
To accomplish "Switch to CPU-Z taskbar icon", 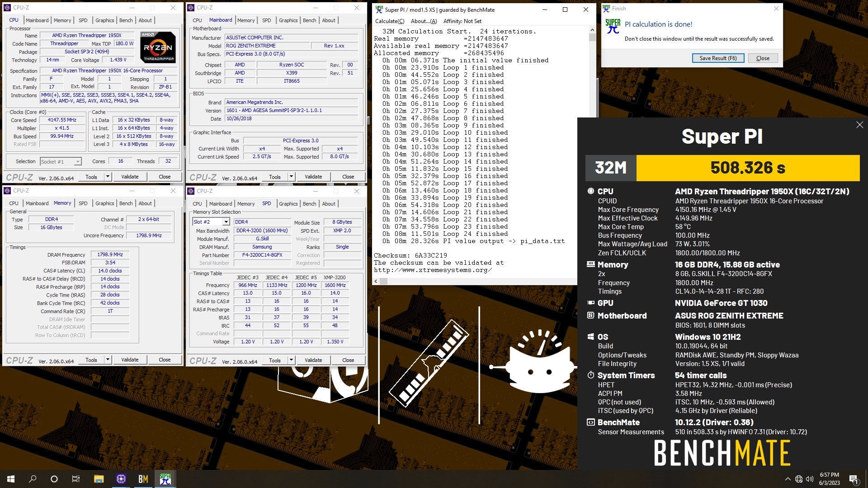I will click(x=121, y=479).
